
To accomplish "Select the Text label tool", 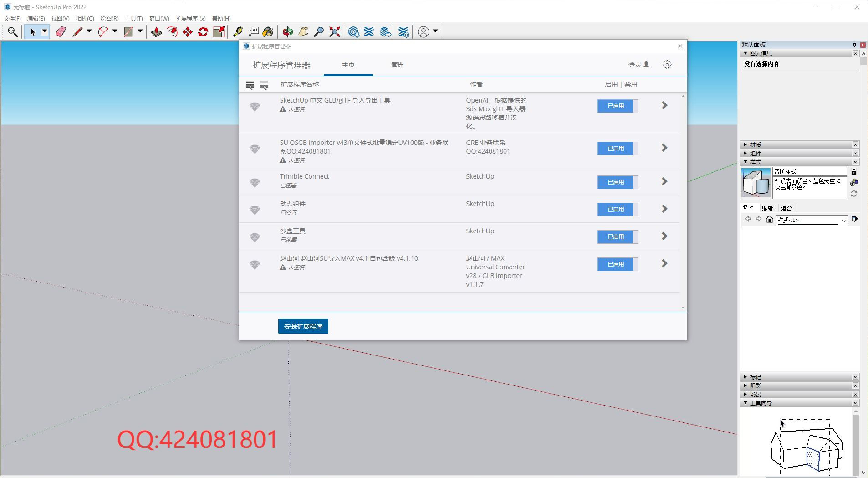I will (253, 32).
